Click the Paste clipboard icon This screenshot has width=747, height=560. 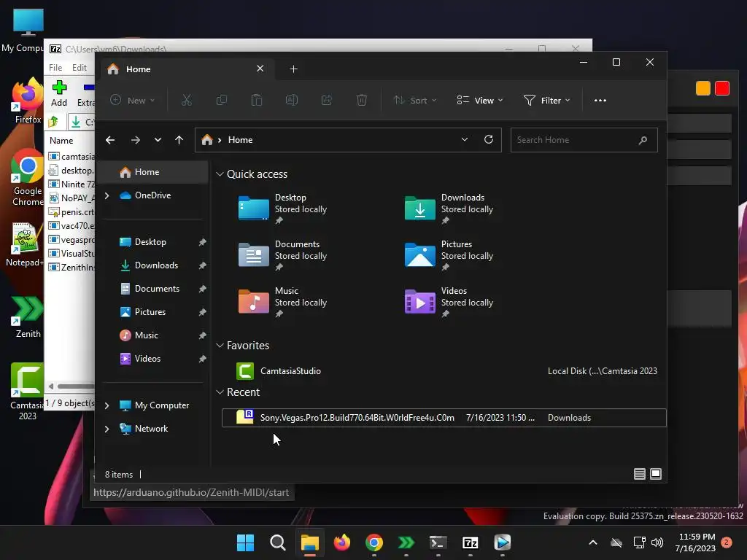tap(257, 101)
